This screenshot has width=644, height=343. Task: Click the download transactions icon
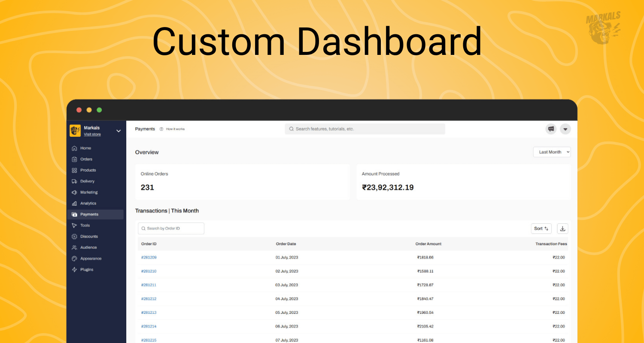coord(562,228)
